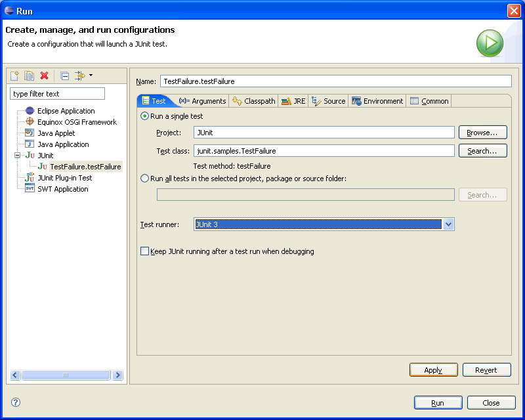
Task: Open the filter menu dropdown arrow
Action: pos(91,75)
